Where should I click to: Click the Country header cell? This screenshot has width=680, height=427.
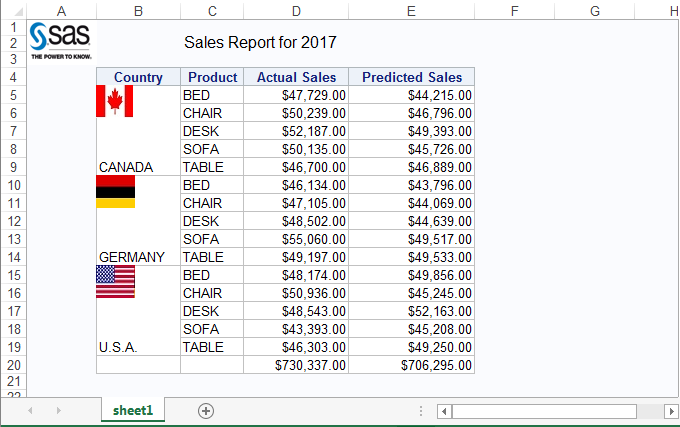(138, 77)
